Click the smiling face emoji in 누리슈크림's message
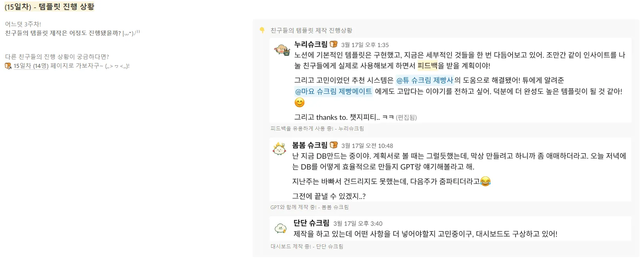Image resolution: width=644 pixels, height=260 pixels. [x=299, y=102]
